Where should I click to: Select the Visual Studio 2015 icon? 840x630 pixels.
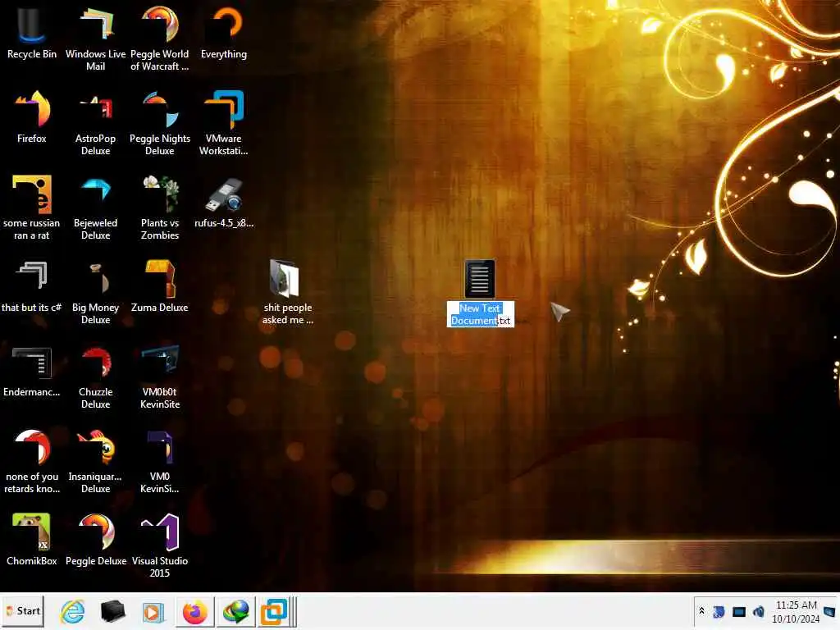160,545
